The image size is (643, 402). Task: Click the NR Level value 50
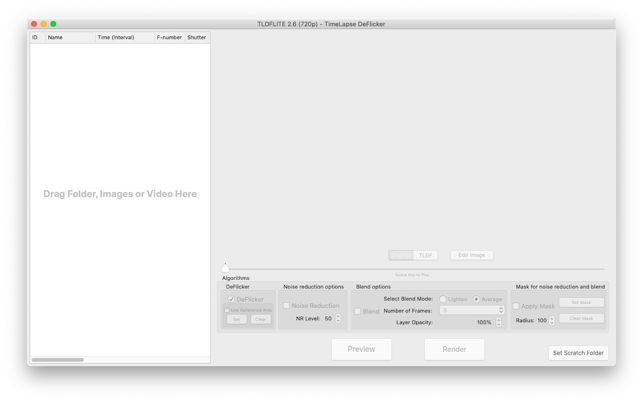328,319
